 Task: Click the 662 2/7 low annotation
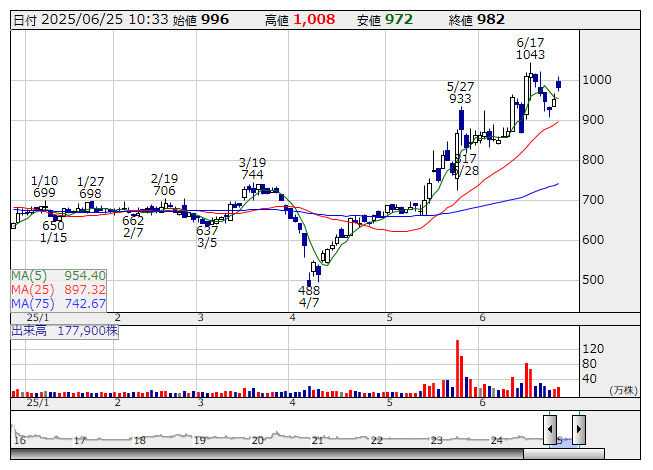(133, 226)
